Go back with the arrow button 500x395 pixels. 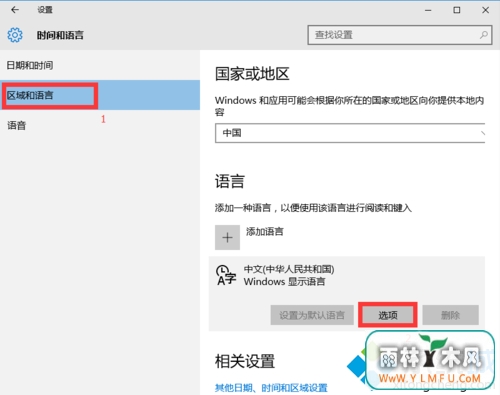point(15,10)
